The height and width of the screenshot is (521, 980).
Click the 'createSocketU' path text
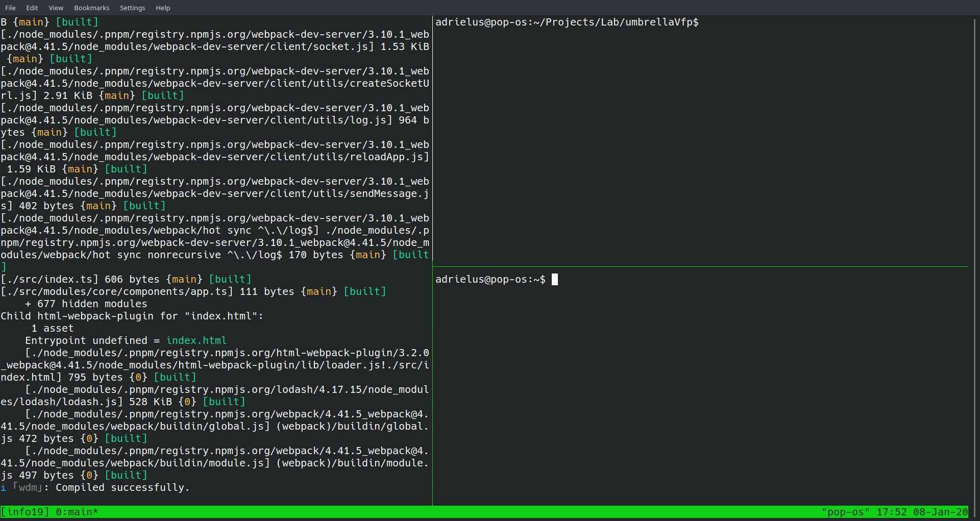click(389, 83)
